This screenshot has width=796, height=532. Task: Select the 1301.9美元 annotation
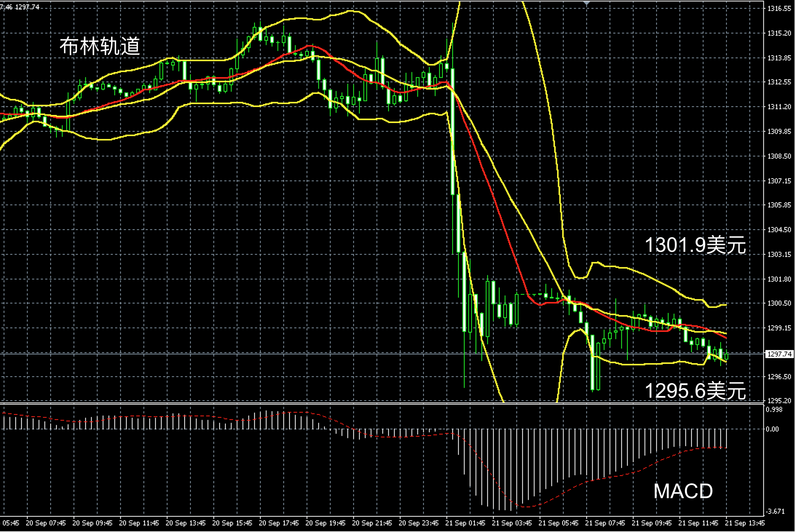(695, 245)
